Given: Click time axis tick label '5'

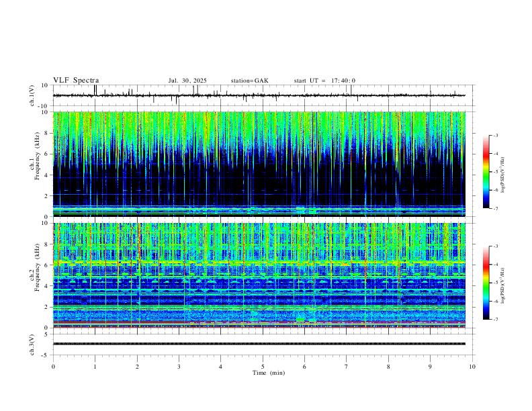Looking at the screenshot, I should point(263,367).
